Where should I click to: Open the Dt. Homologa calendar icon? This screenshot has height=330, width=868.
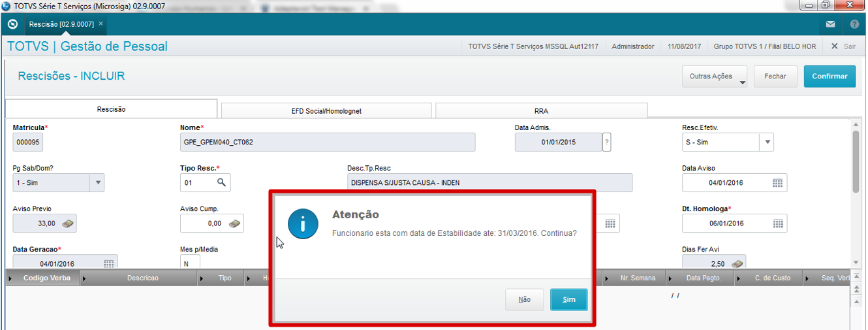[x=777, y=223]
